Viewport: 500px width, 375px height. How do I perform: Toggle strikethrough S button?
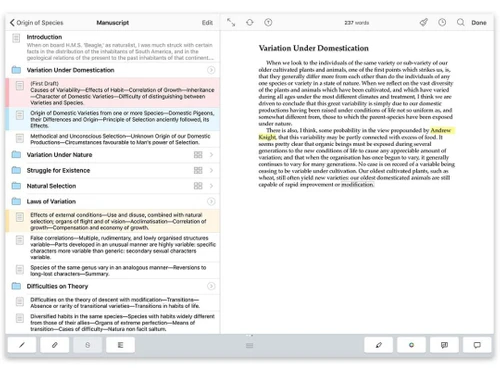pos(87,345)
